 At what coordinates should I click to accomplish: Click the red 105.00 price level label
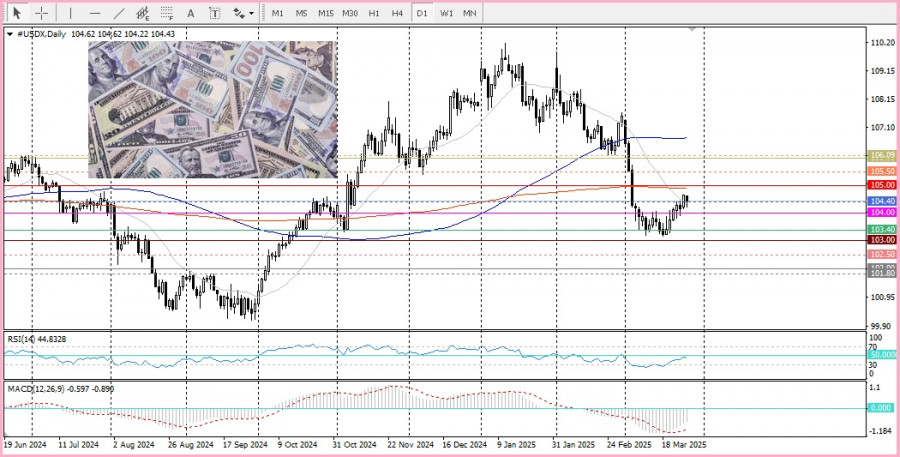882,185
